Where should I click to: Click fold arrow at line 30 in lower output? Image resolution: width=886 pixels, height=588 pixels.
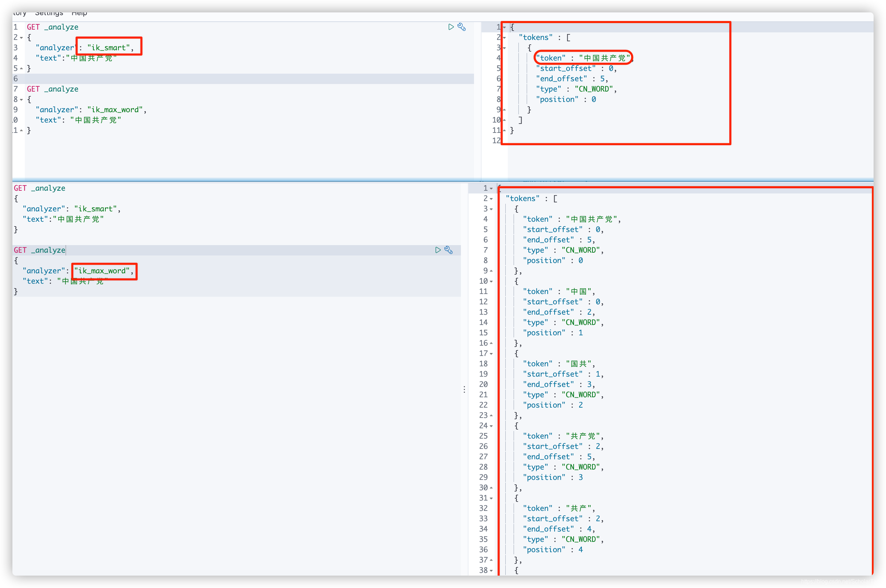click(491, 488)
